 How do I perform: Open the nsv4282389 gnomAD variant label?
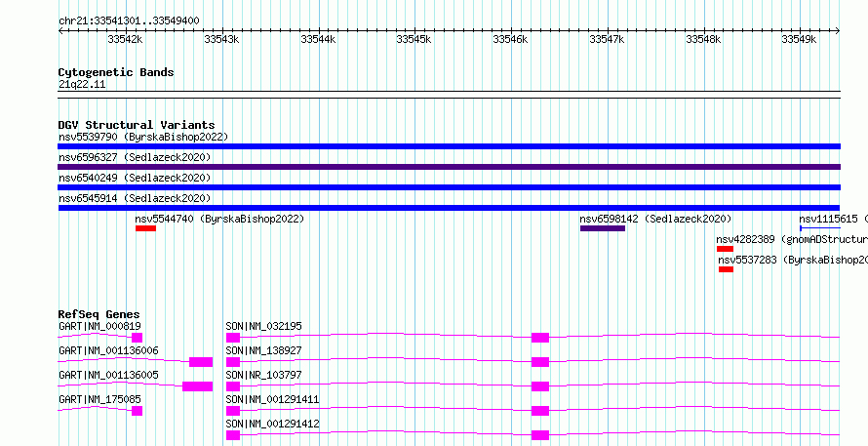(792, 239)
